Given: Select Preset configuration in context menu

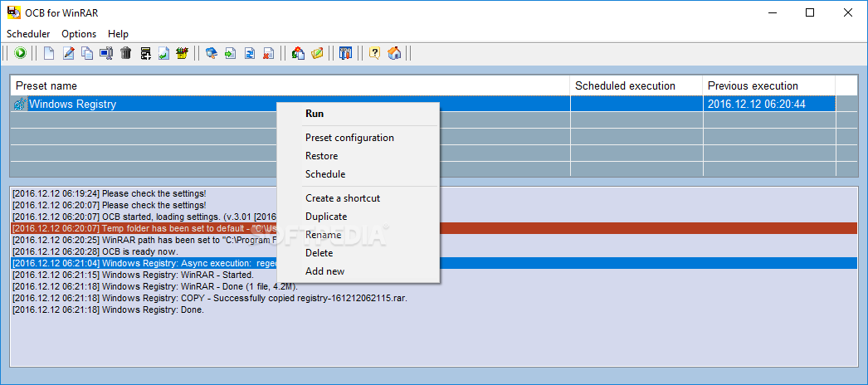Looking at the screenshot, I should coord(358,138).
